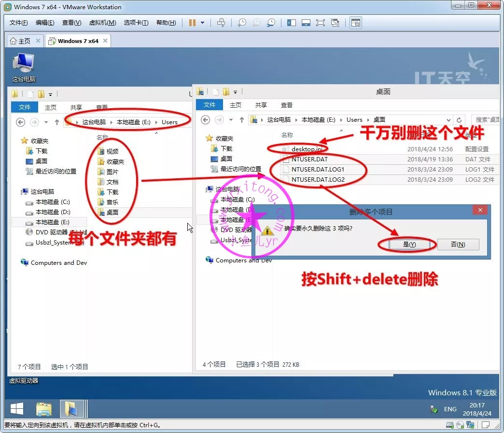504x433 pixels.
Task: Enter full screen mode from VMware toolbar
Action: [320, 23]
